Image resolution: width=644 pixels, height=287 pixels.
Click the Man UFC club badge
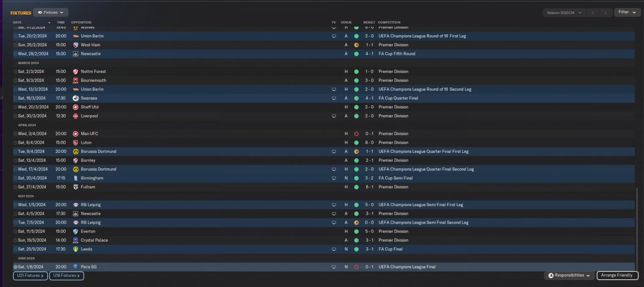(75, 134)
